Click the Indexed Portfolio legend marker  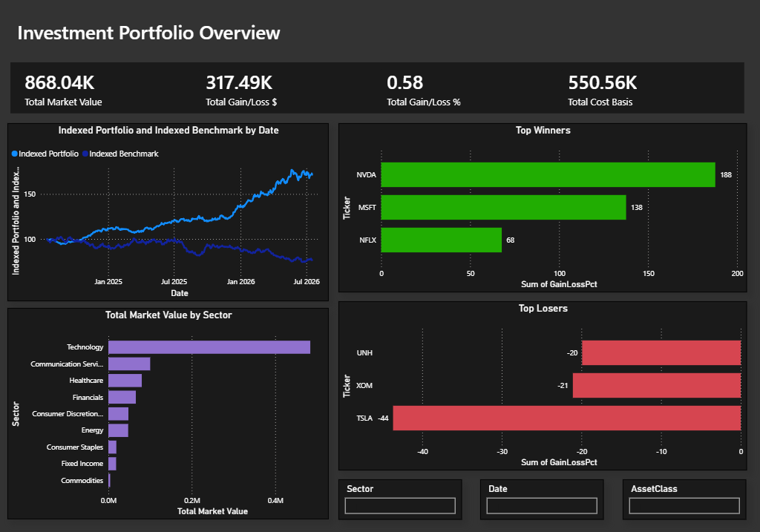(x=15, y=154)
